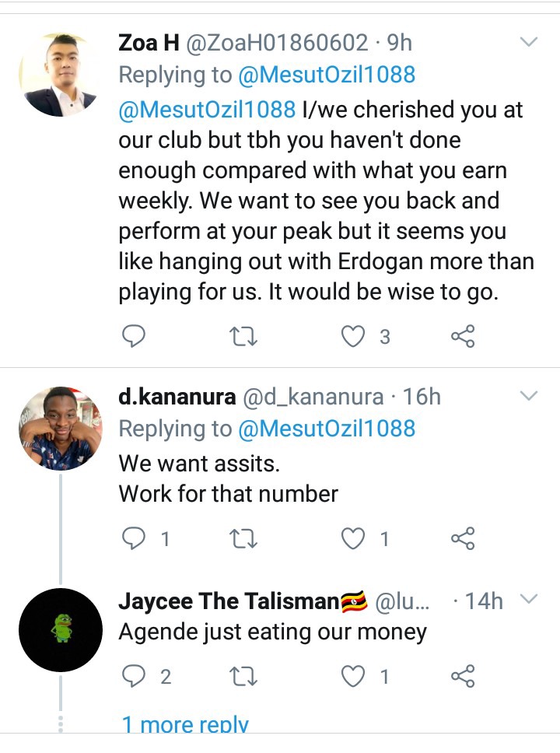Reply to Zoa H's tweet
The width and height of the screenshot is (560, 753).
(135, 336)
